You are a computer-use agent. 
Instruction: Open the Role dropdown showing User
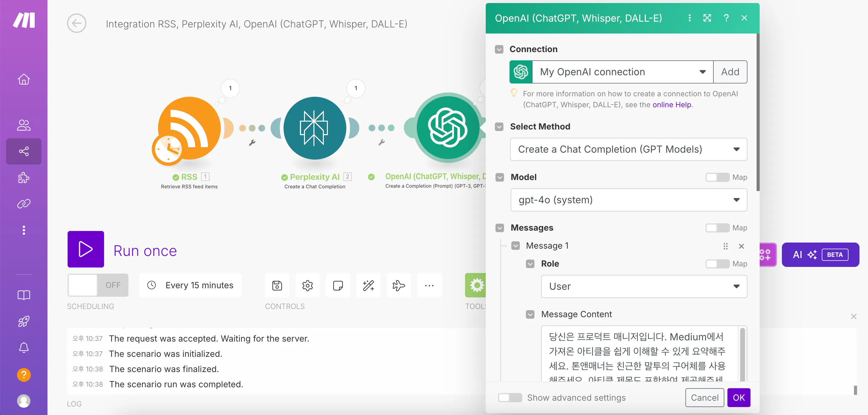click(644, 286)
